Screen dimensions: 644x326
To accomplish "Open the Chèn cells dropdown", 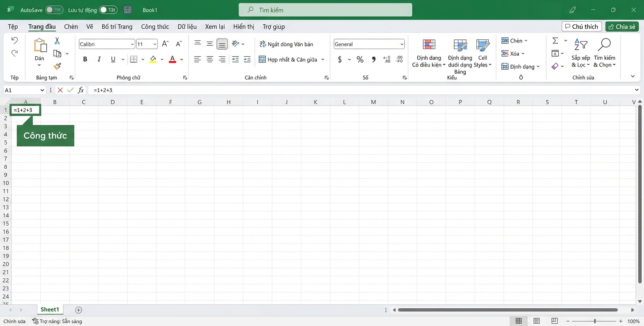I will coord(514,41).
